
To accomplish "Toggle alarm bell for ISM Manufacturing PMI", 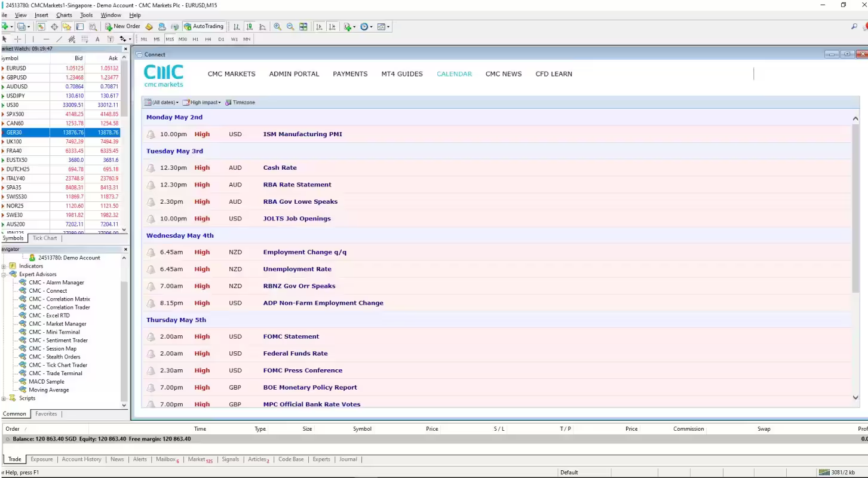I will pos(151,134).
